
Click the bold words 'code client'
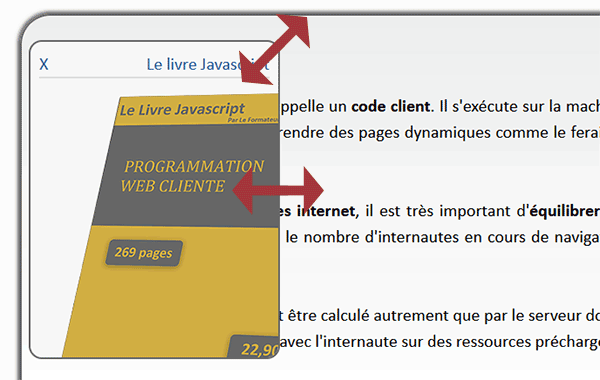pos(391,106)
